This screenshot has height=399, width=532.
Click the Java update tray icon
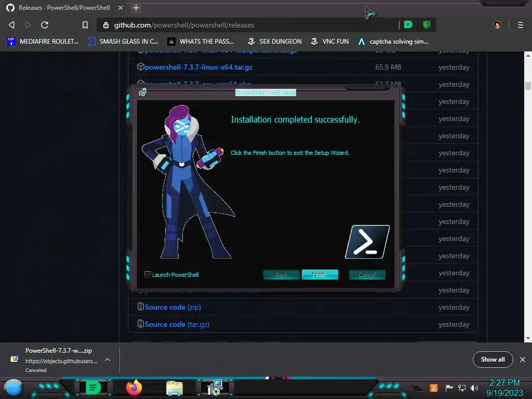point(434,388)
